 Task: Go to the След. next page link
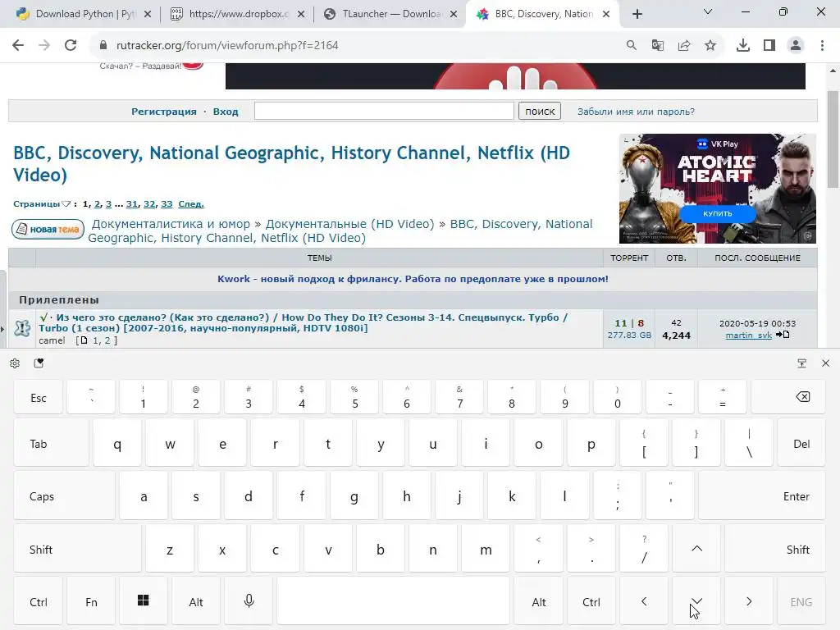tap(190, 203)
